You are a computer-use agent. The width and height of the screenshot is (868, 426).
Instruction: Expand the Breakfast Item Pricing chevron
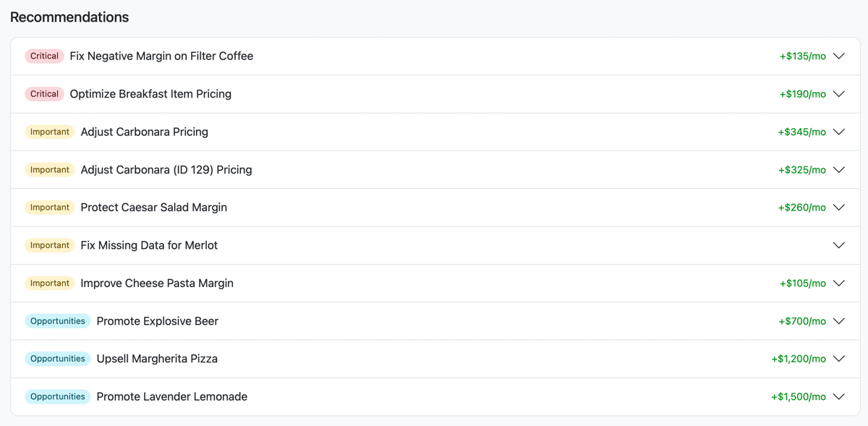pos(839,94)
